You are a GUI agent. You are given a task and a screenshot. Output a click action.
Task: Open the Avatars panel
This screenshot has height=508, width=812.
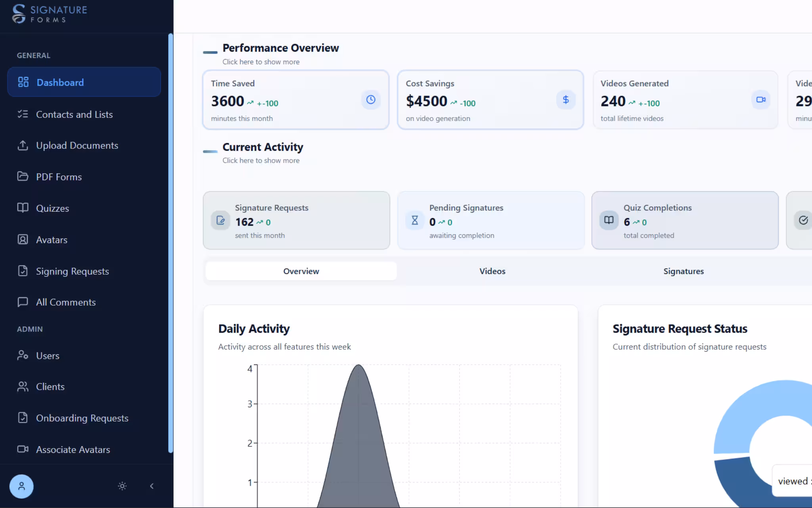52,240
